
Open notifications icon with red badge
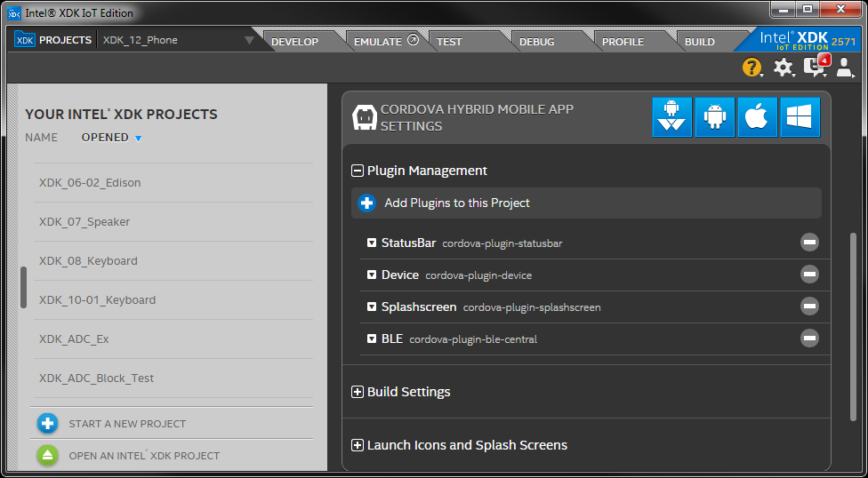(x=816, y=67)
